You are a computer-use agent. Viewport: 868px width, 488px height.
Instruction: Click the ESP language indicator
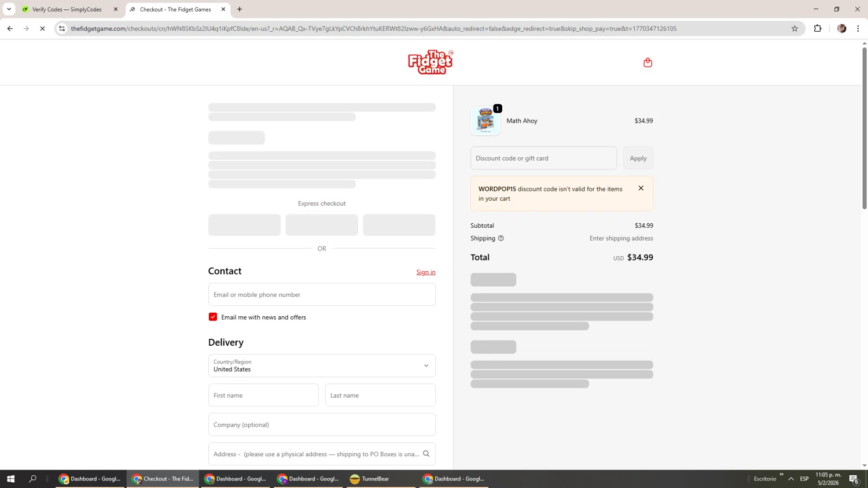(x=804, y=479)
